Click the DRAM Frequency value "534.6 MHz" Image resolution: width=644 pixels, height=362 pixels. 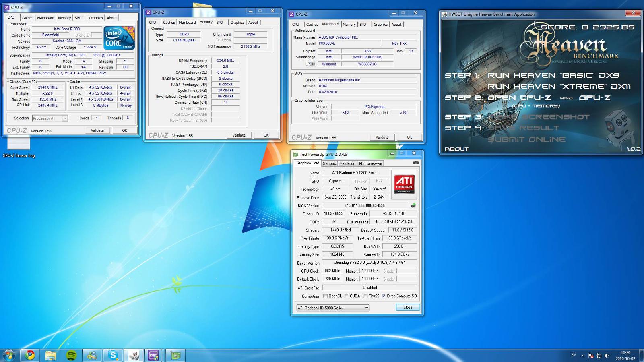[x=225, y=60]
